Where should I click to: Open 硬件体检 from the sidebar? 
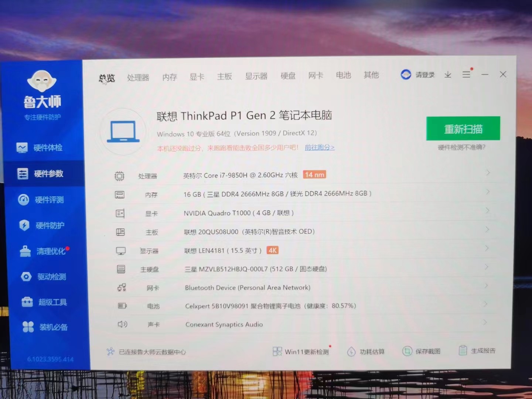[x=40, y=148]
